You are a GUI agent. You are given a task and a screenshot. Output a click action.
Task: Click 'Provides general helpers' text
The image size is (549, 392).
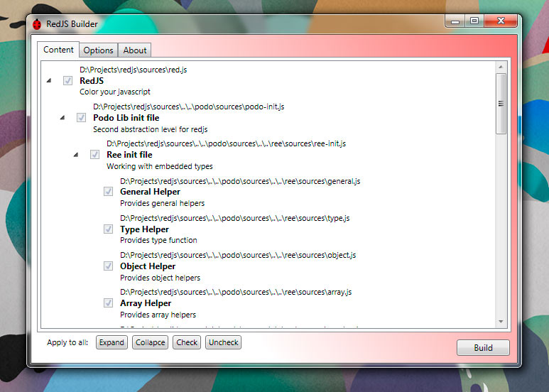pyautogui.click(x=162, y=203)
